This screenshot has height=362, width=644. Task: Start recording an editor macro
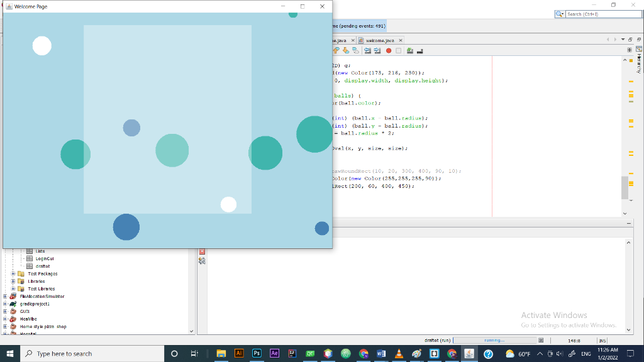click(x=388, y=50)
